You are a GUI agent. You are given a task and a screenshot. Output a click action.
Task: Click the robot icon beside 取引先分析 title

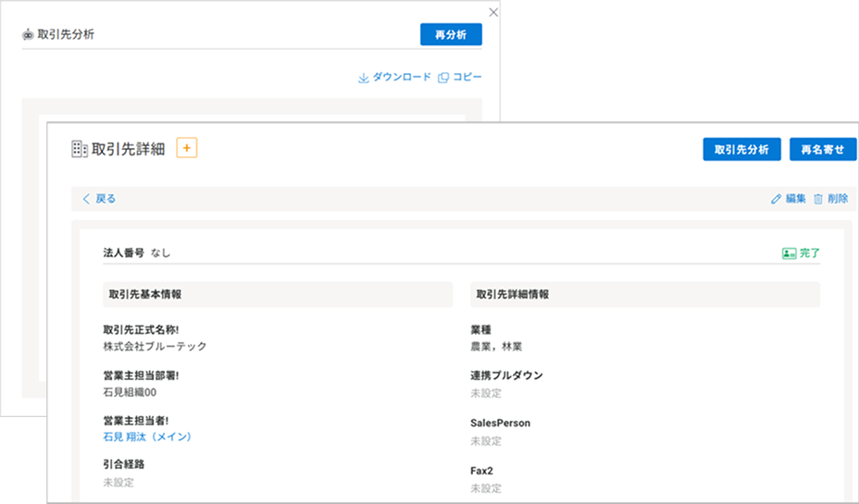pyautogui.click(x=27, y=35)
